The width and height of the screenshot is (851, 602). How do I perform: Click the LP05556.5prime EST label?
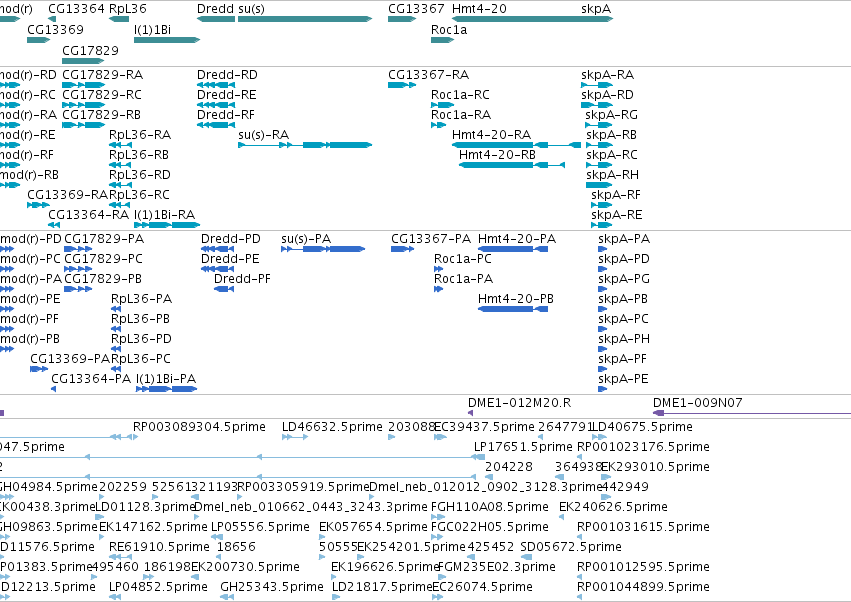pos(261,527)
